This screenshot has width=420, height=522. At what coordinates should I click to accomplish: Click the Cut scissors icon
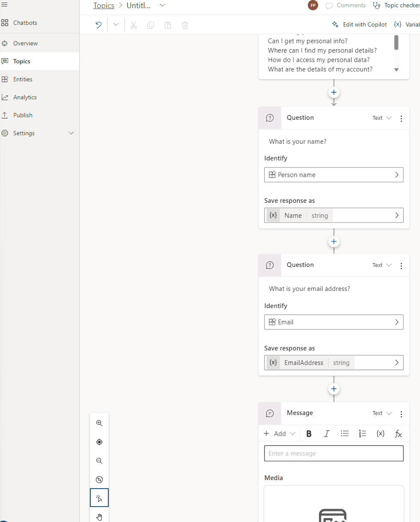(x=134, y=25)
